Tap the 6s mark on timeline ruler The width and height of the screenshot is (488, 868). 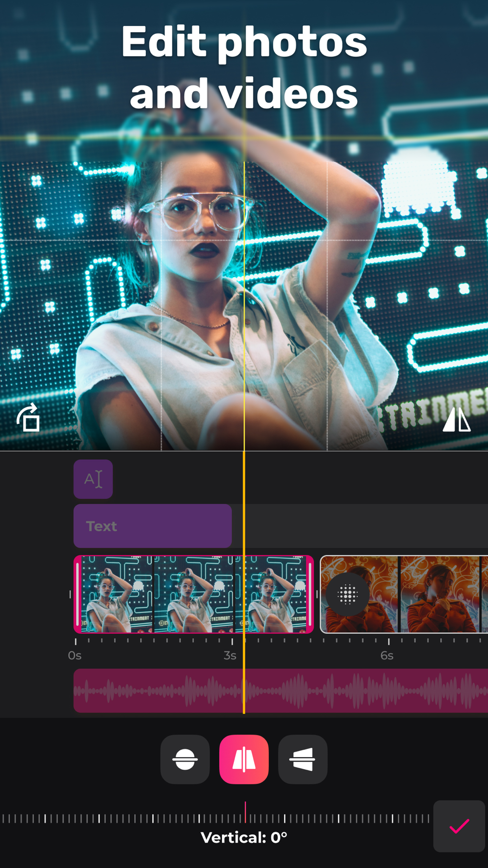(387, 655)
